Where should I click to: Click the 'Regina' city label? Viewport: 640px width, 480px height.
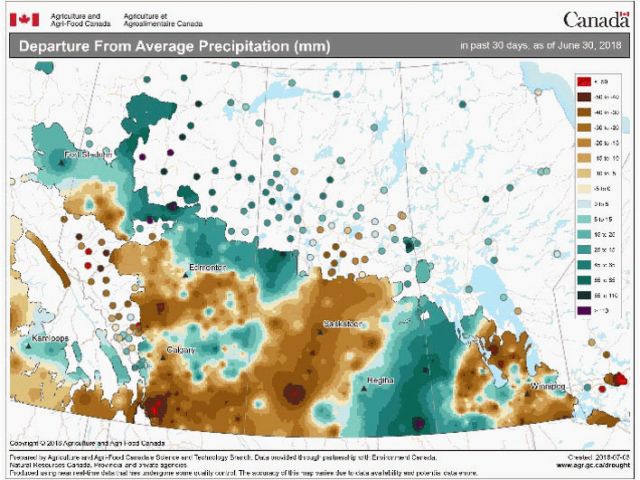point(380,380)
